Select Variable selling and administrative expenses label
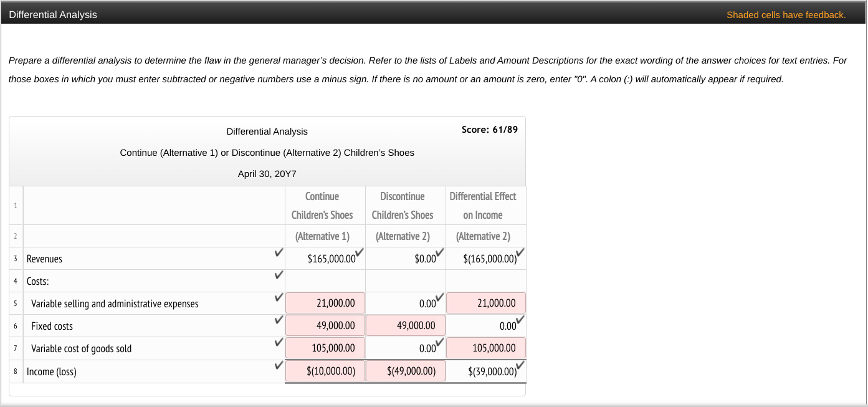Screen dimensions: 868x407 [x=115, y=304]
